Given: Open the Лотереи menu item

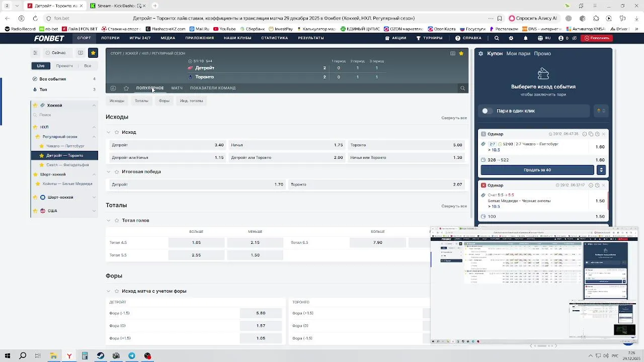Looking at the screenshot, I should tap(110, 38).
